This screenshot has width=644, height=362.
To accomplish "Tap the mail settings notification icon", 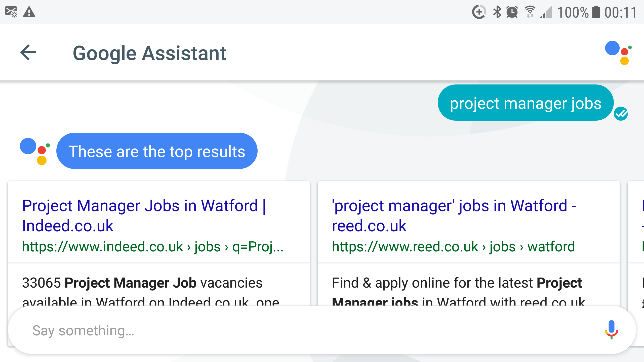I will coord(11,12).
